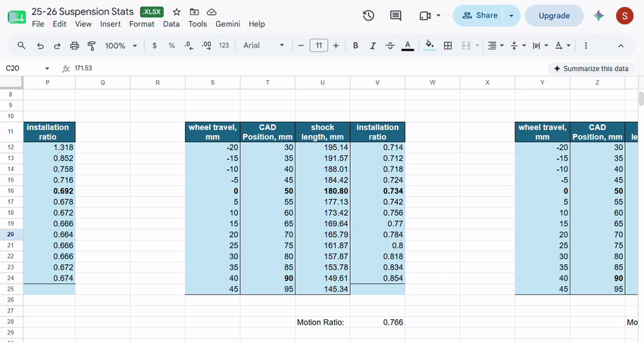
Task: Open the Arial font dropdown
Action: 263,45
